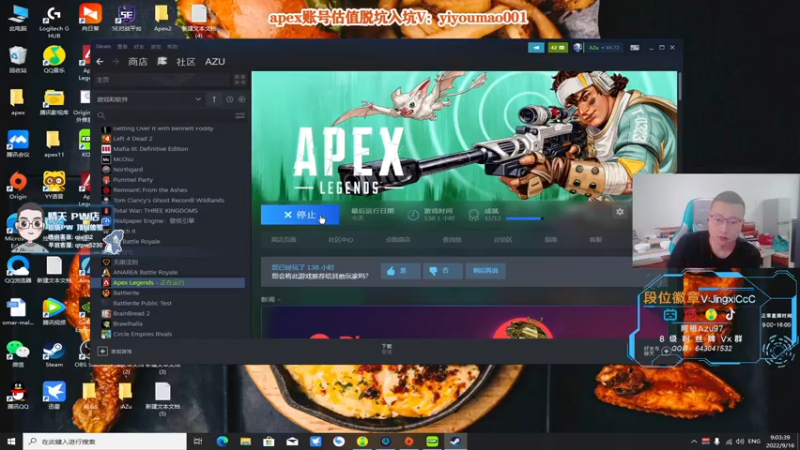800x450 pixels.
Task: Open the apex11 folder on desktop
Action: click(x=54, y=144)
